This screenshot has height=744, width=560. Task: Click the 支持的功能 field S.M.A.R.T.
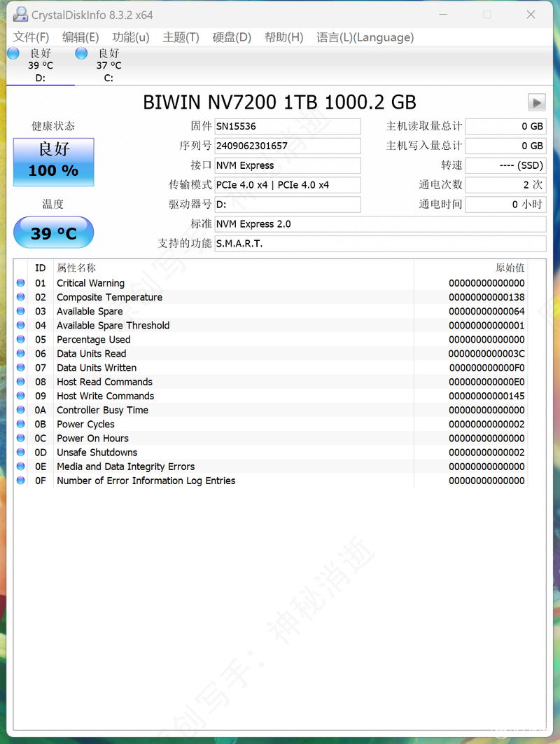[x=380, y=243]
